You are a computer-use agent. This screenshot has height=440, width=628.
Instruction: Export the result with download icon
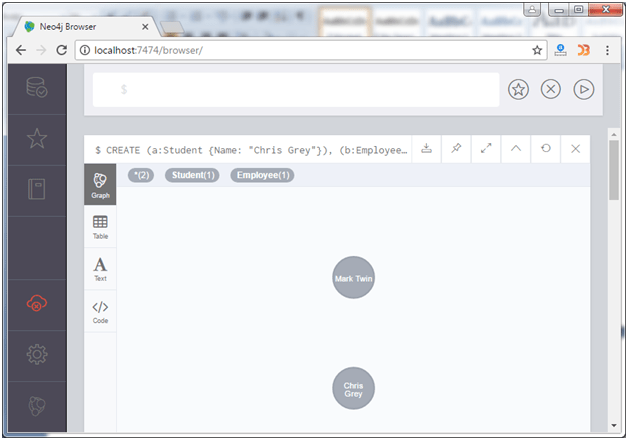[427, 149]
